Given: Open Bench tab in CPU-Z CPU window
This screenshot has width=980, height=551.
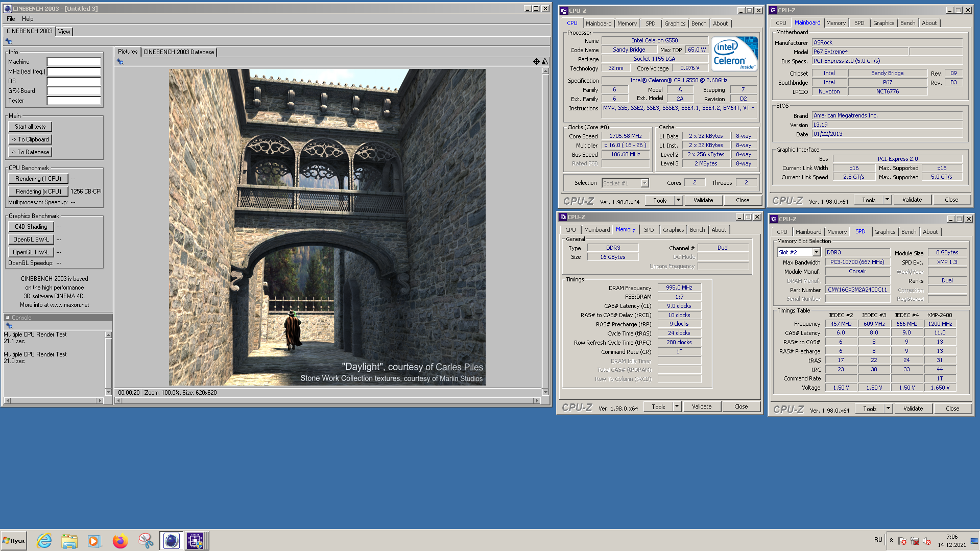Looking at the screenshot, I should coord(699,23).
